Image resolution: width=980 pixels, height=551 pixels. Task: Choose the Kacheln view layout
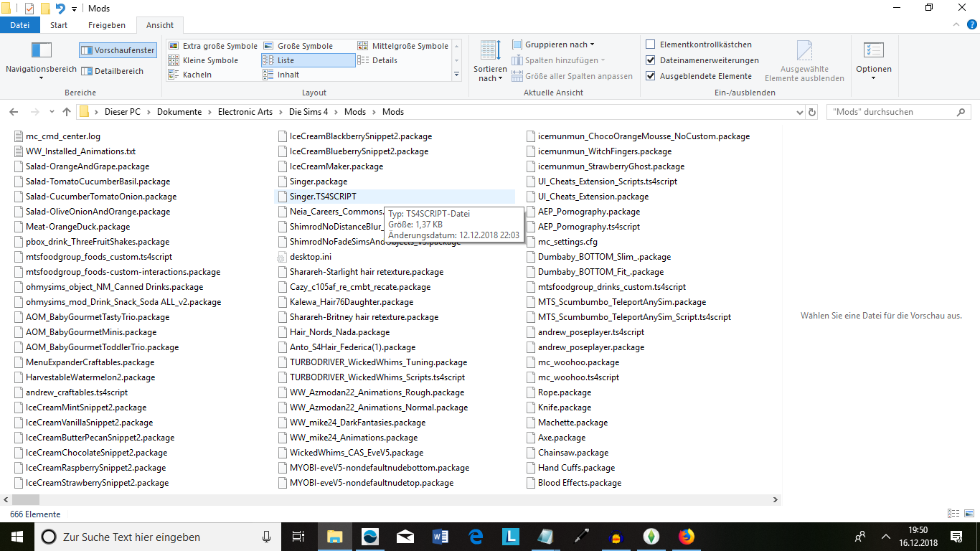click(x=189, y=75)
